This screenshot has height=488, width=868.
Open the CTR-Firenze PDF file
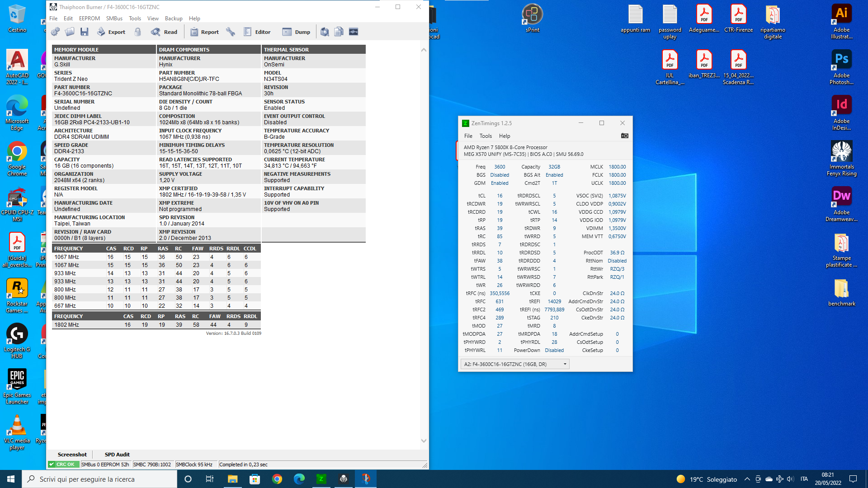pyautogui.click(x=739, y=19)
